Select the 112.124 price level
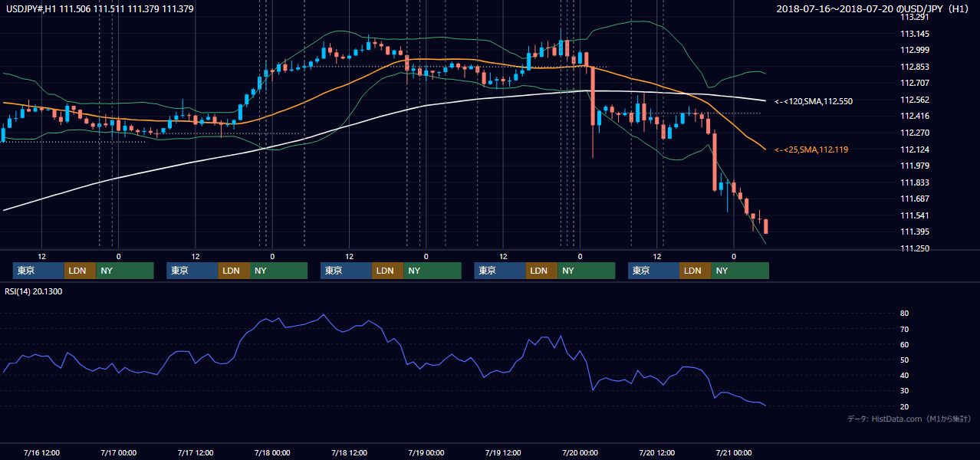 point(915,149)
